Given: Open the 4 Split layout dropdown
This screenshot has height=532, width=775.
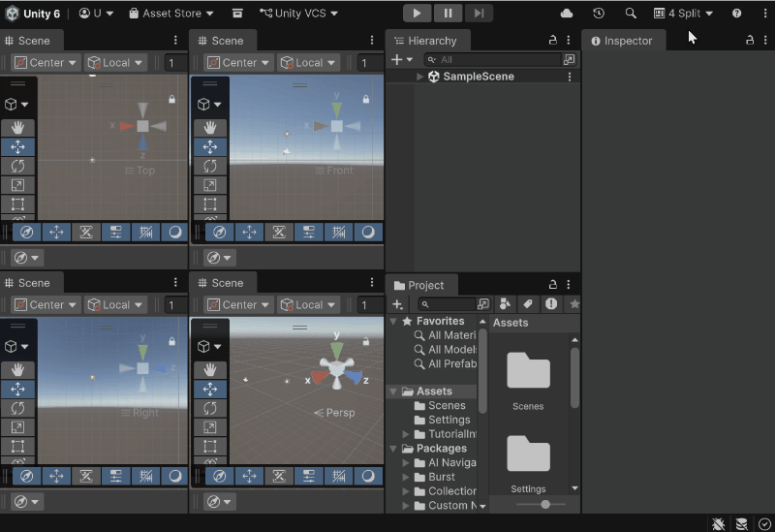Looking at the screenshot, I should [x=684, y=14].
